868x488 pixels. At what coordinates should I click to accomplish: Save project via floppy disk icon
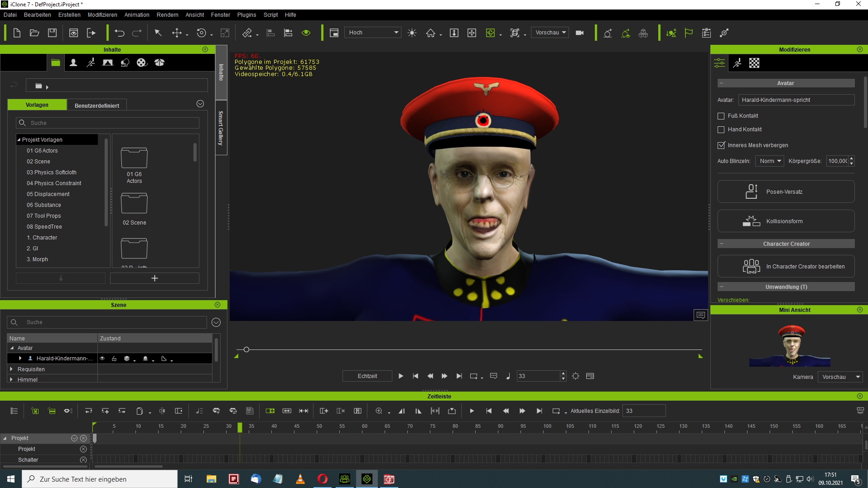[x=52, y=33]
